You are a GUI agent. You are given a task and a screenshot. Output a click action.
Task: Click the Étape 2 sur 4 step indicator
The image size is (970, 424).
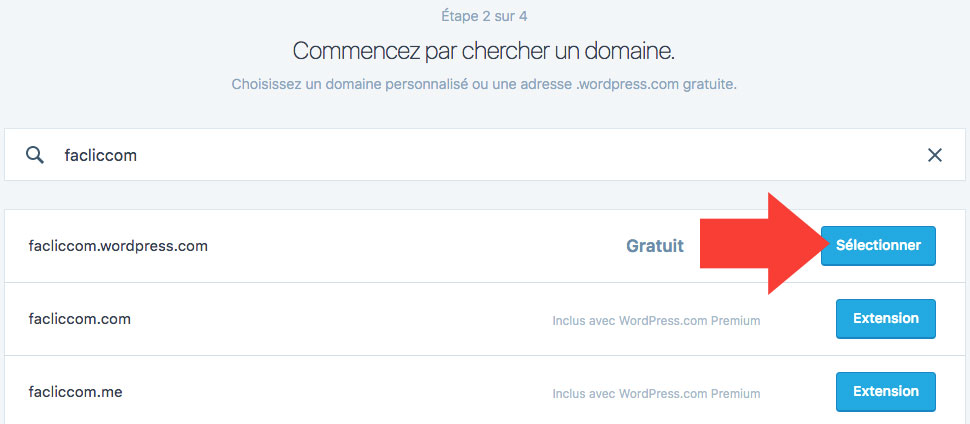coord(484,16)
